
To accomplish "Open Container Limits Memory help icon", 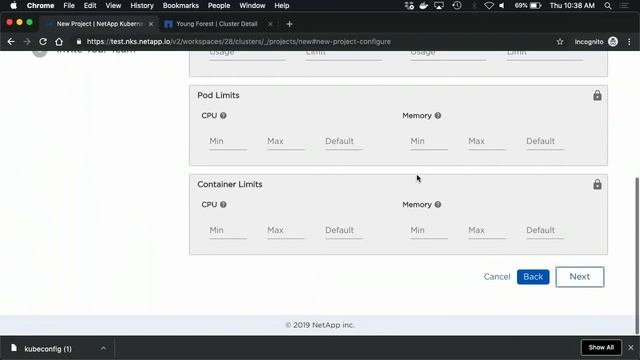I will tap(438, 204).
